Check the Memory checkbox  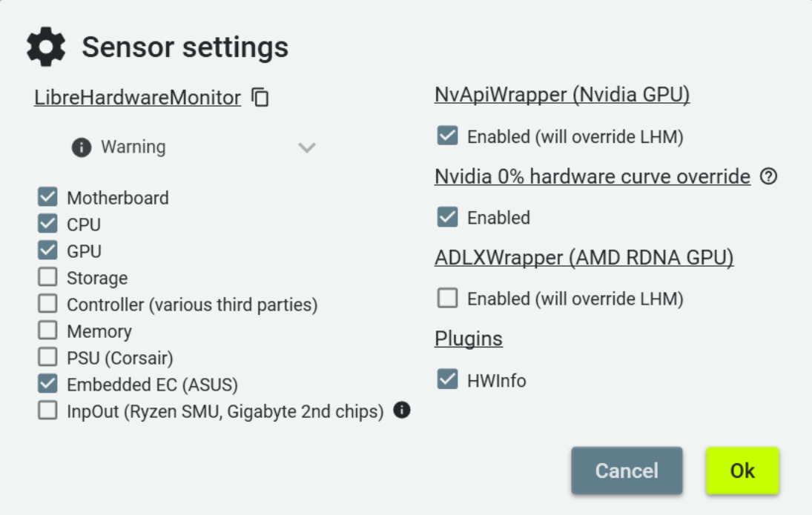point(47,330)
